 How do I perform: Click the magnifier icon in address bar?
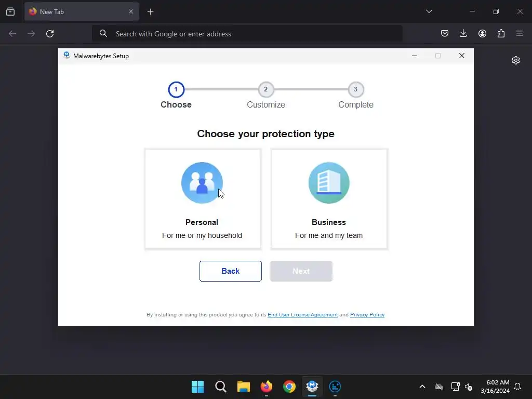(x=103, y=34)
